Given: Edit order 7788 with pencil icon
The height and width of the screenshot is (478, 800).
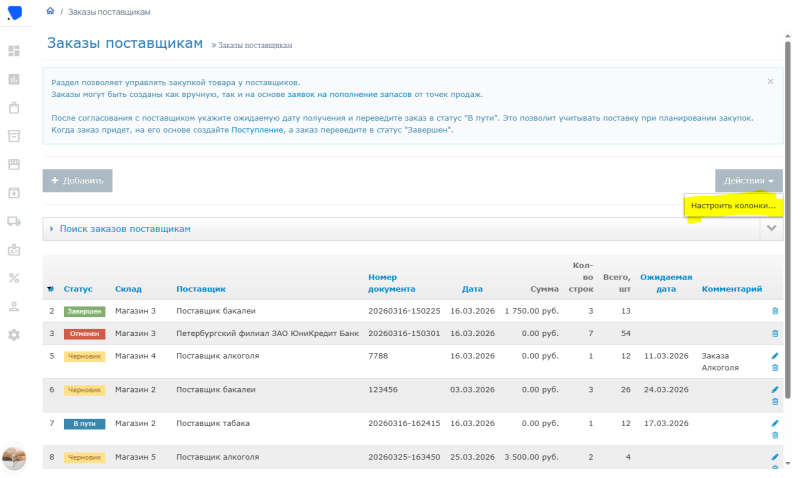Looking at the screenshot, I should click(x=774, y=356).
